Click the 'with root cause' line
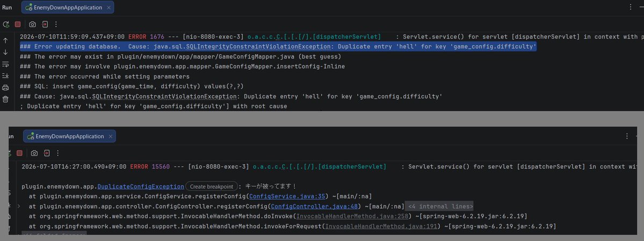The height and width of the screenshot is (241, 644). 153,107
